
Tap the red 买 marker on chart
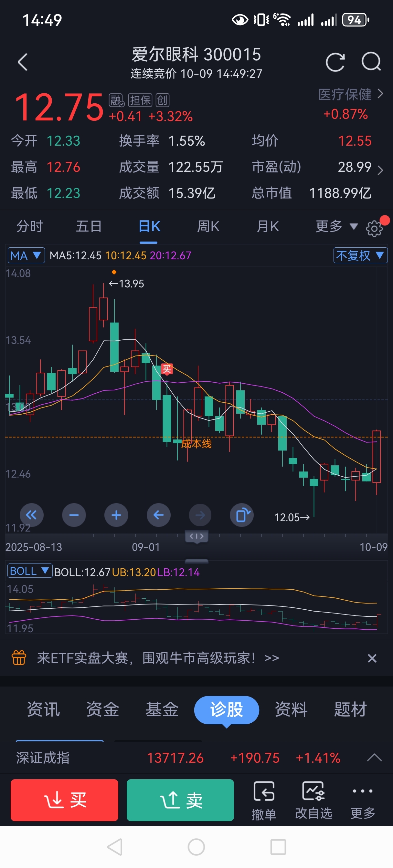tap(167, 369)
